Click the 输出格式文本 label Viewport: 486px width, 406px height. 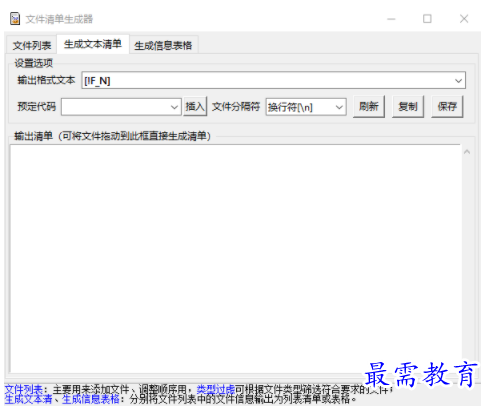point(46,80)
